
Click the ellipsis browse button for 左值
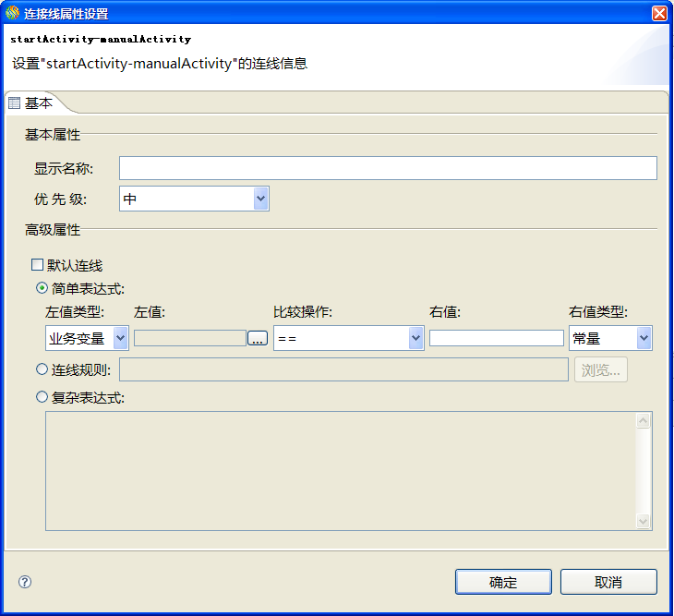pyautogui.click(x=258, y=339)
